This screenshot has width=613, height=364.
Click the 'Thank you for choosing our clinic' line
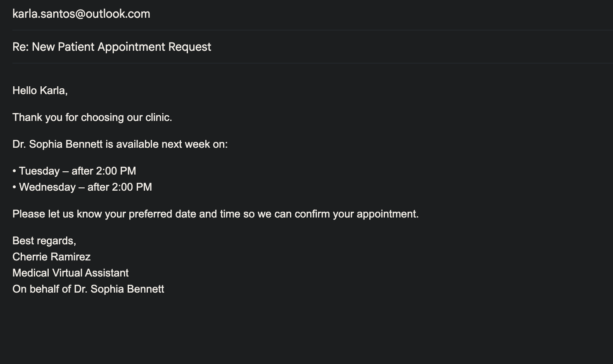pyautogui.click(x=92, y=117)
